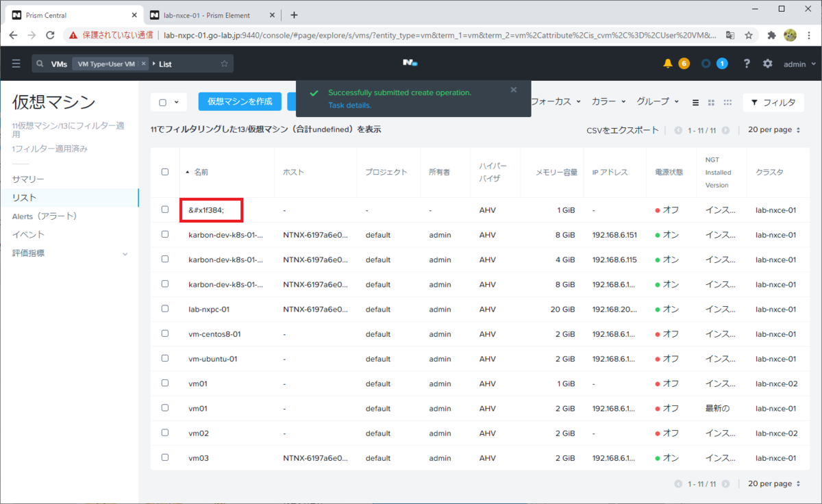Open イベント in sidebar
The height and width of the screenshot is (504, 822).
point(28,235)
